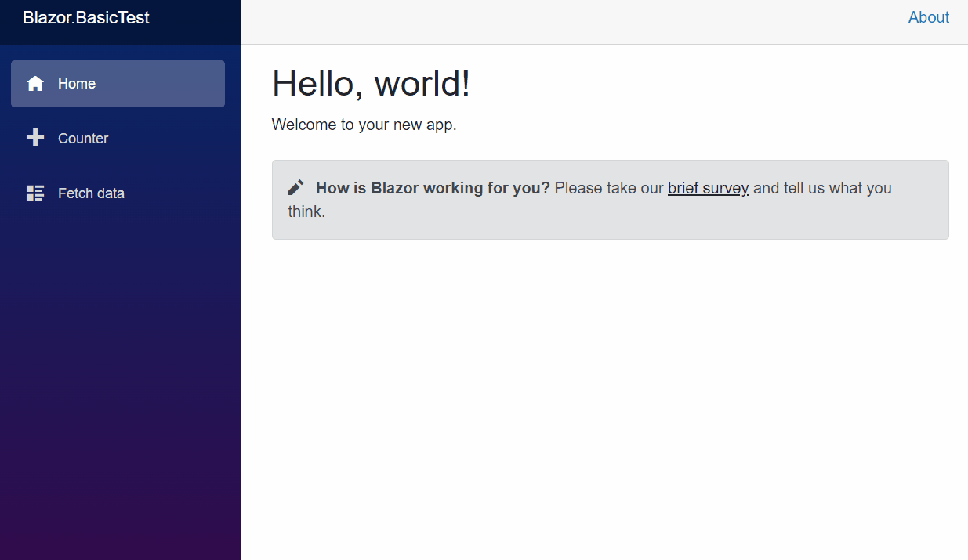This screenshot has height=560, width=968.
Task: Click the plus icon beside Counter
Action: [35, 138]
